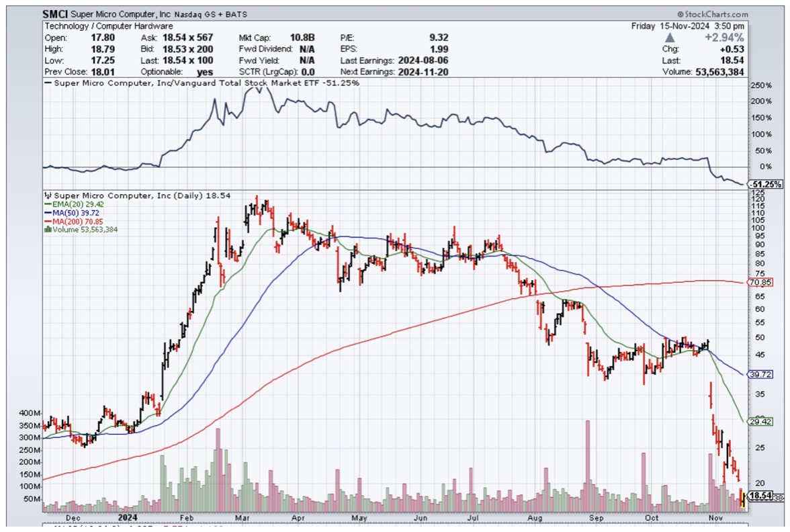Click the Next Earnings date 2024-11-20
The width and height of the screenshot is (790, 532).
[423, 72]
